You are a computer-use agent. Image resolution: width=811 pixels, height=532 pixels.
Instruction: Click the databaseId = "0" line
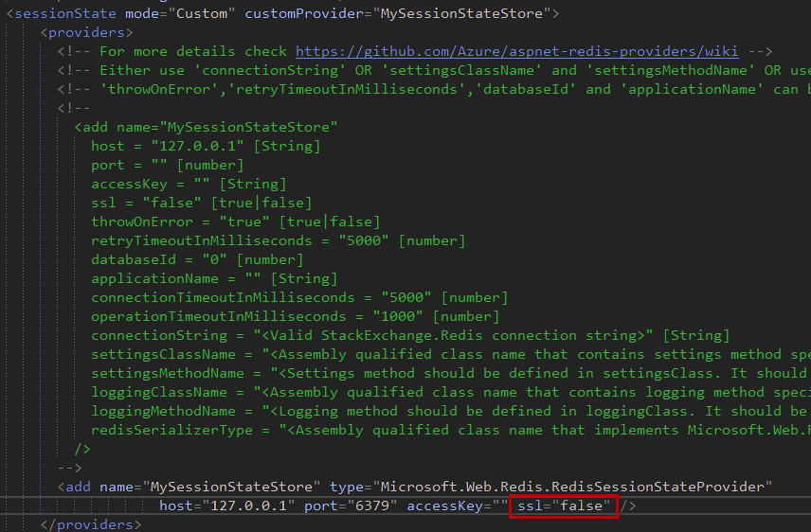pos(197,259)
